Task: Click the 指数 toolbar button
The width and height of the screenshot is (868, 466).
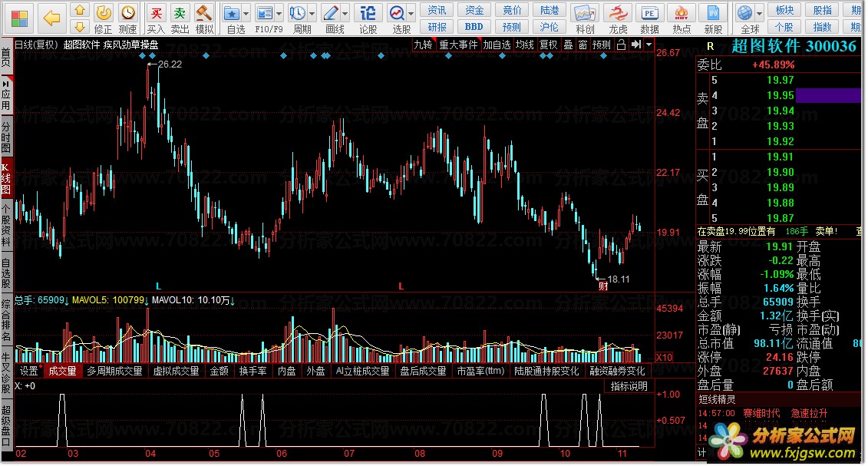Action: click(x=822, y=27)
